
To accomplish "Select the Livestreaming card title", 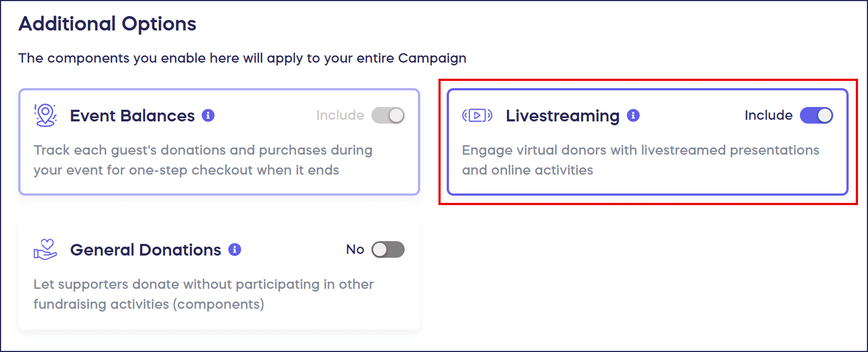I will 562,116.
